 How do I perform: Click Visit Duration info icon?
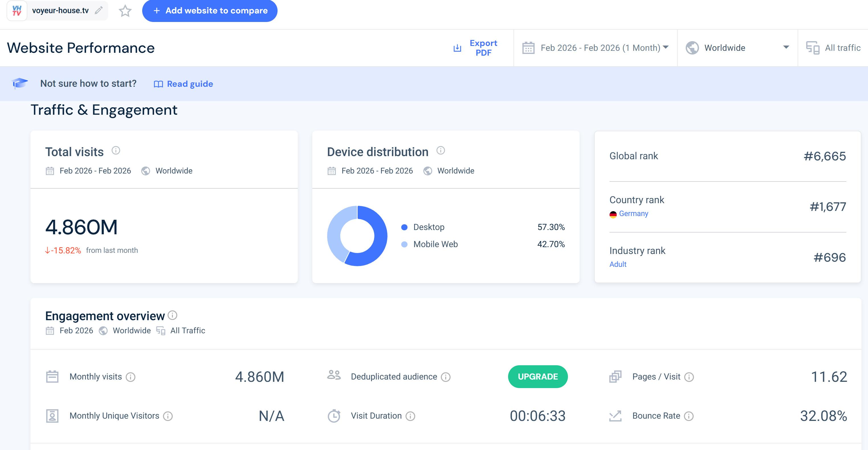coord(410,416)
